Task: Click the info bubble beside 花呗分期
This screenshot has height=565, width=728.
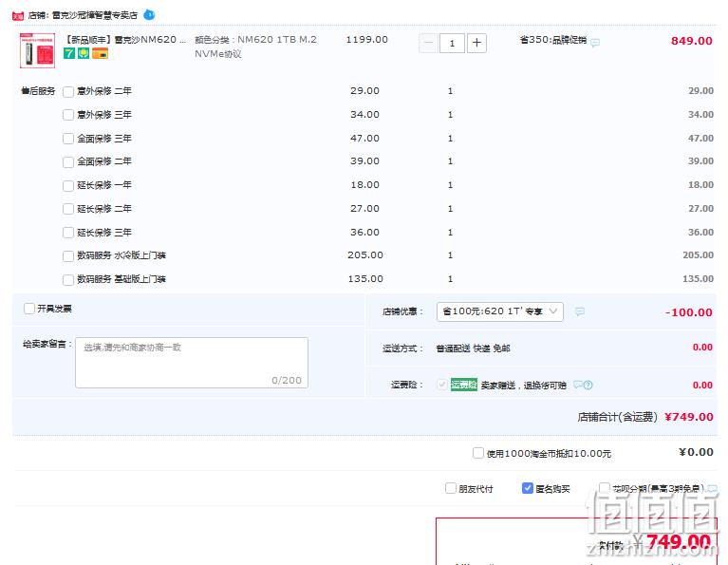Action: pos(712,488)
